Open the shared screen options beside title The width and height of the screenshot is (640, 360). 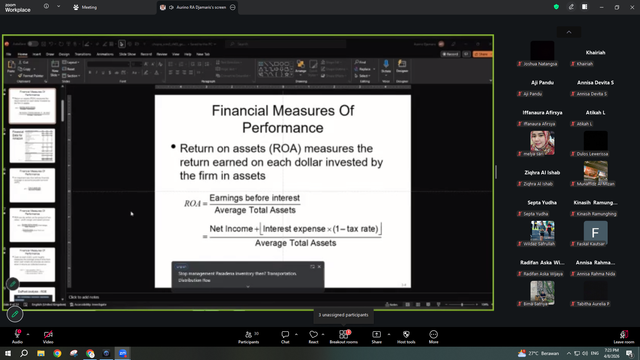point(233,7)
